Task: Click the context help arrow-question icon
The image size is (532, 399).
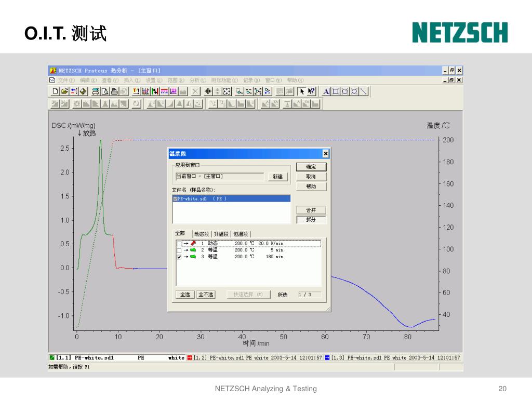Action: [x=311, y=91]
